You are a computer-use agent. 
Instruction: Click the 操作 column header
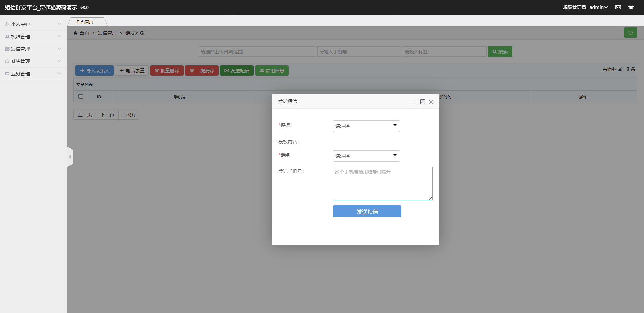tap(583, 97)
